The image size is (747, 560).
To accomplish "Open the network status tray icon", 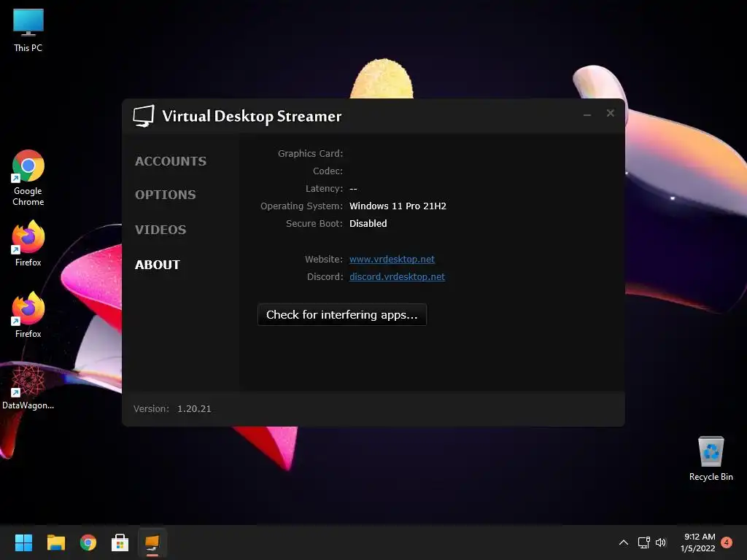I will [x=643, y=542].
